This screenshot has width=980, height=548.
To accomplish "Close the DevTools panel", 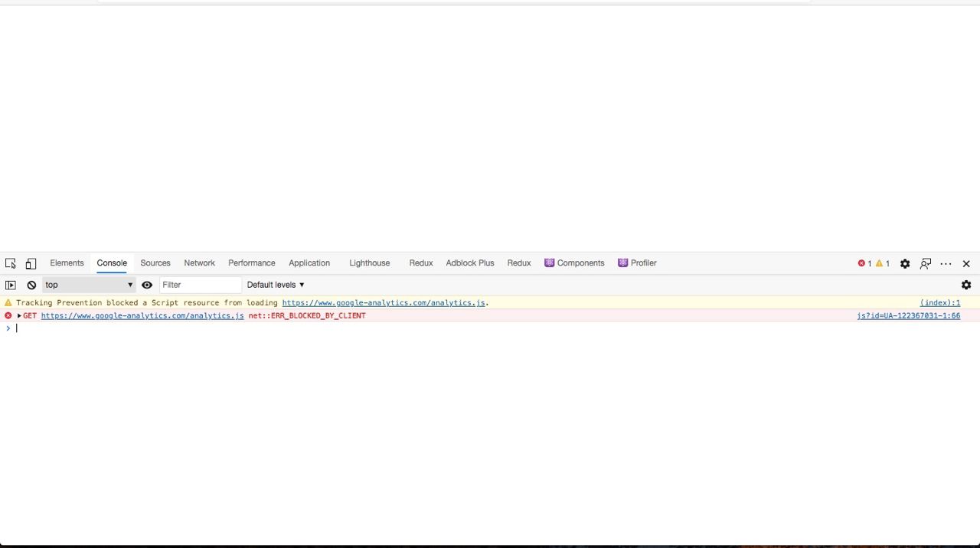I will point(966,263).
